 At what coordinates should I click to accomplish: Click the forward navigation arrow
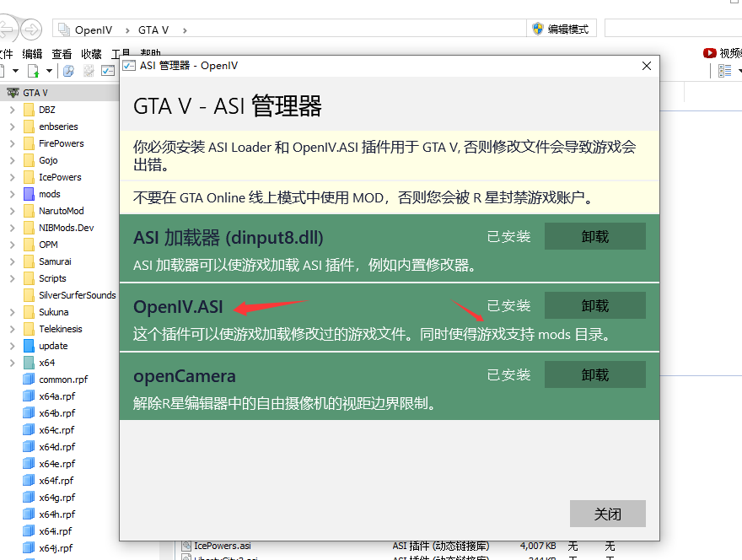click(31, 30)
